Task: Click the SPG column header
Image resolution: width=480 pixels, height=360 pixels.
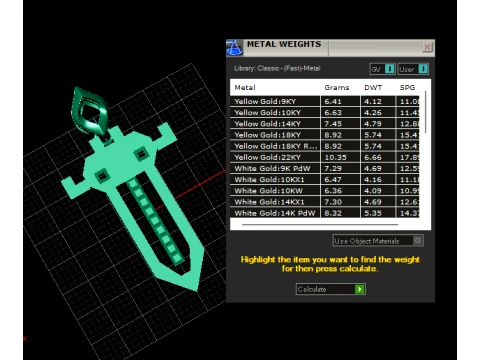Action: click(407, 88)
